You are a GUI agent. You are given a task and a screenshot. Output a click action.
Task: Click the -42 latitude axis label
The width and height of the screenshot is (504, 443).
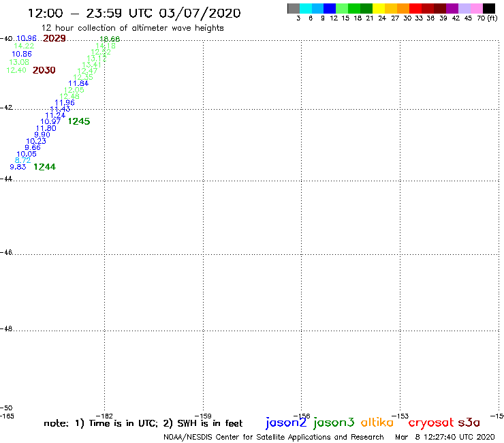click(7, 108)
